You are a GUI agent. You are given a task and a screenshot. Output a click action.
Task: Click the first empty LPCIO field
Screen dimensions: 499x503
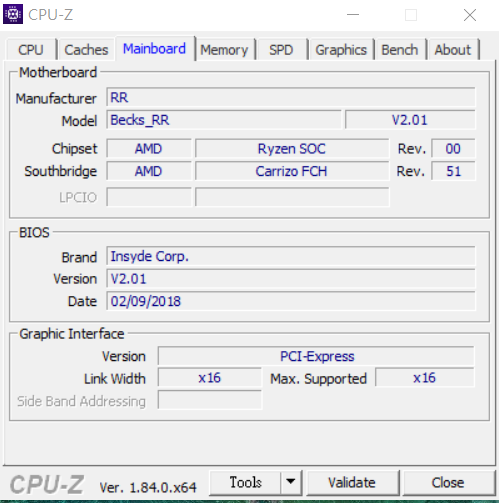tap(149, 197)
